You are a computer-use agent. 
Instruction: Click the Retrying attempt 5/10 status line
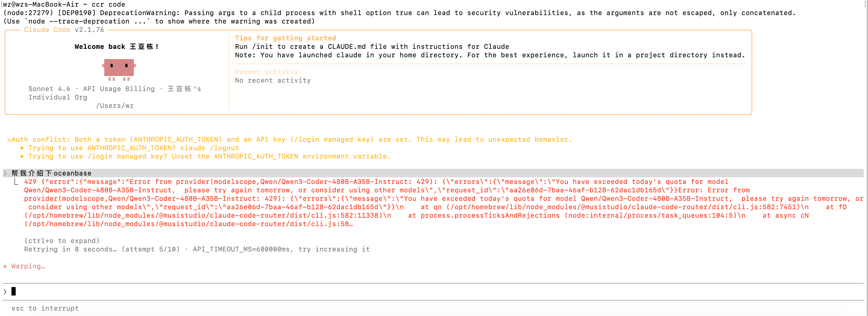pos(197,249)
